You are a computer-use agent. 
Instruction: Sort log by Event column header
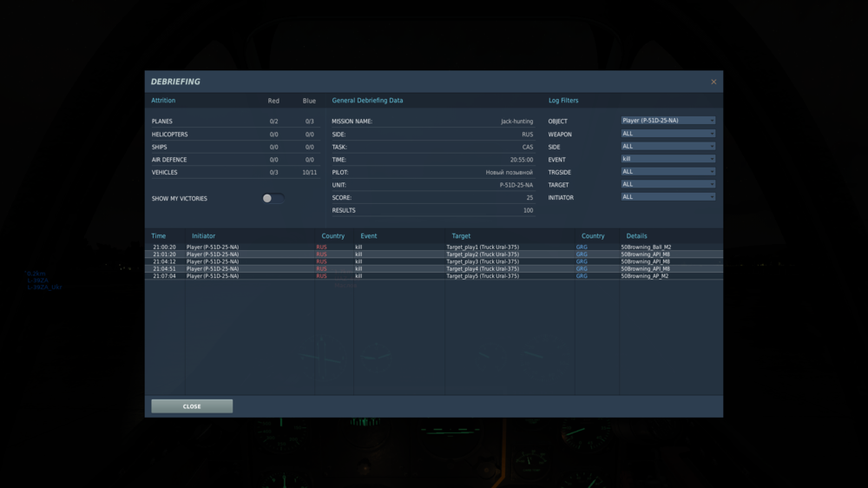368,236
